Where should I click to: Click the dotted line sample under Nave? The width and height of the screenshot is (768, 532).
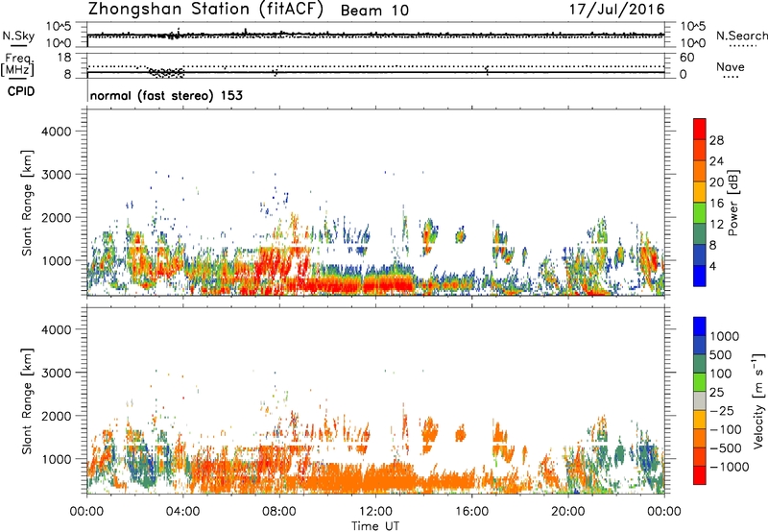click(732, 77)
